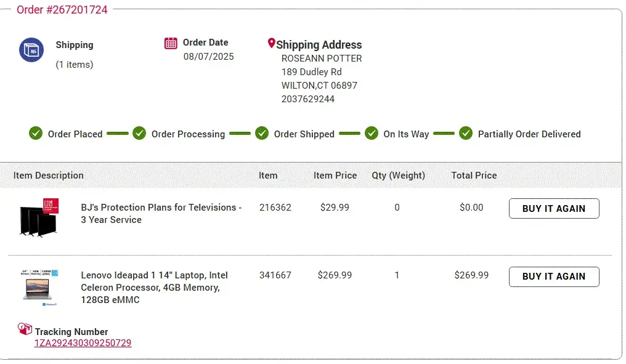
Task: Click the Order #267201724 heading
Action: 62,10
